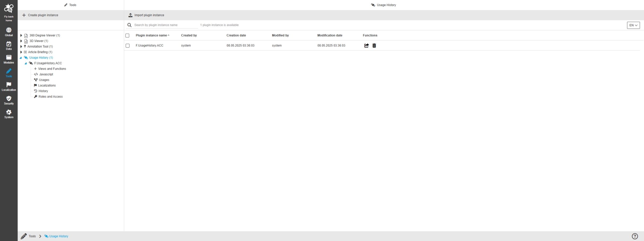Click the Created by column header
This screenshot has width=644, height=241.
click(189, 35)
